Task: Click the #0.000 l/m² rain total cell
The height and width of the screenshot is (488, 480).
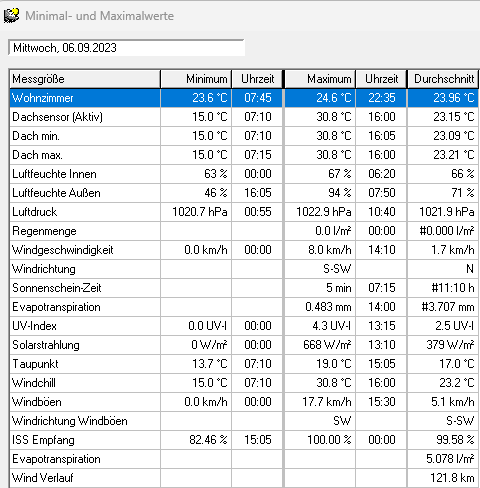Action: (443, 231)
